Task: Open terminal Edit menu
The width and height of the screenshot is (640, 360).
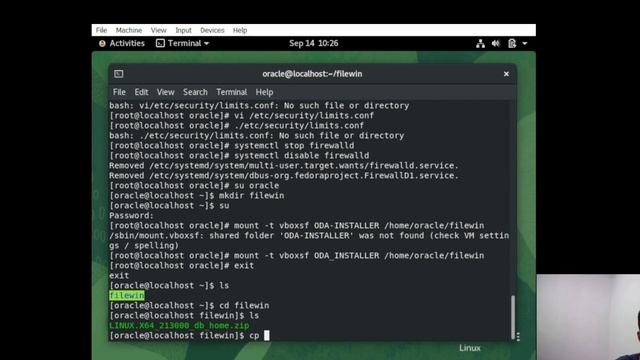Action: point(141,92)
